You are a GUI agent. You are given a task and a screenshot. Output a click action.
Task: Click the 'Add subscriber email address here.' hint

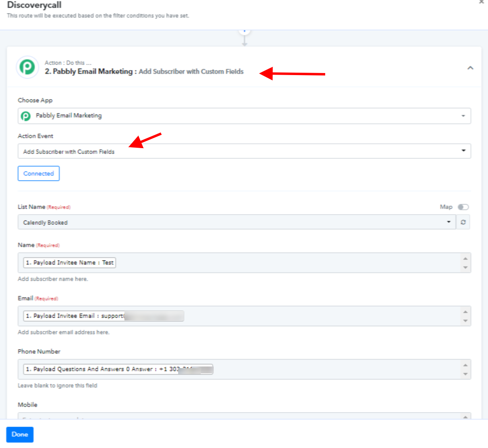click(63, 333)
